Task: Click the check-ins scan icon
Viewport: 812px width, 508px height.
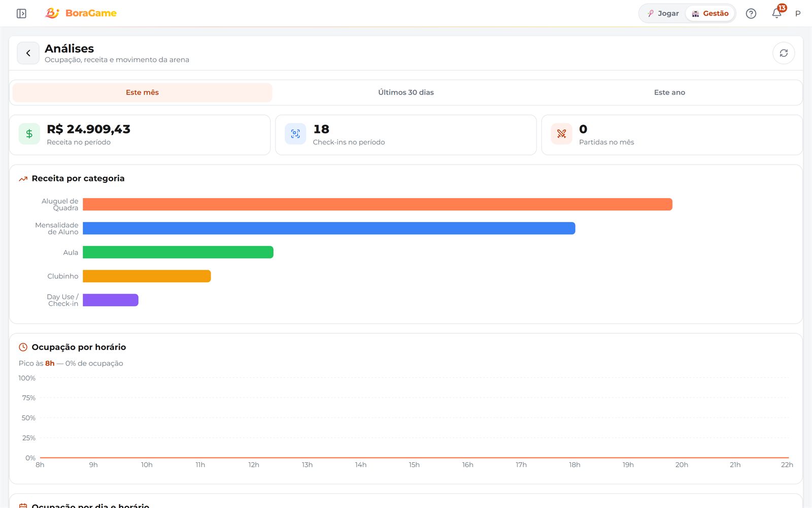Action: (295, 134)
